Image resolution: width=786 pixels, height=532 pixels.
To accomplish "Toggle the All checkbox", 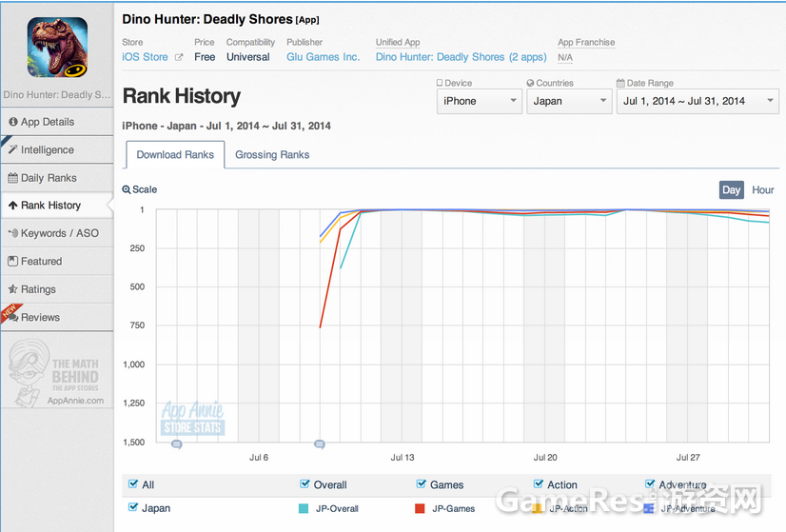I will coord(133,483).
